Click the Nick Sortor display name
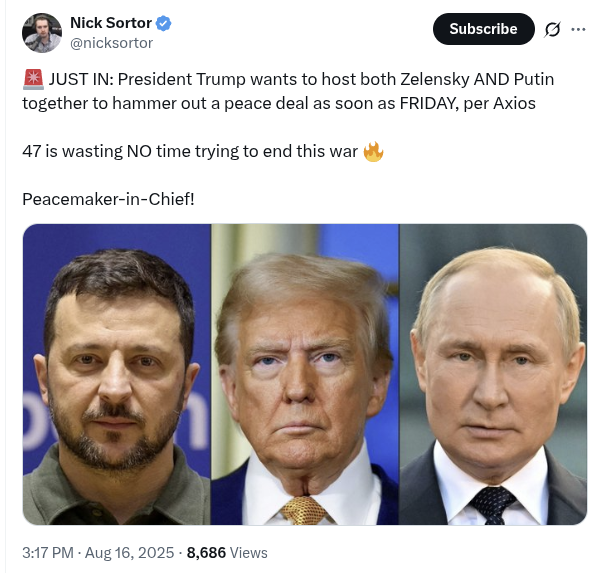604x573 pixels. click(x=111, y=23)
